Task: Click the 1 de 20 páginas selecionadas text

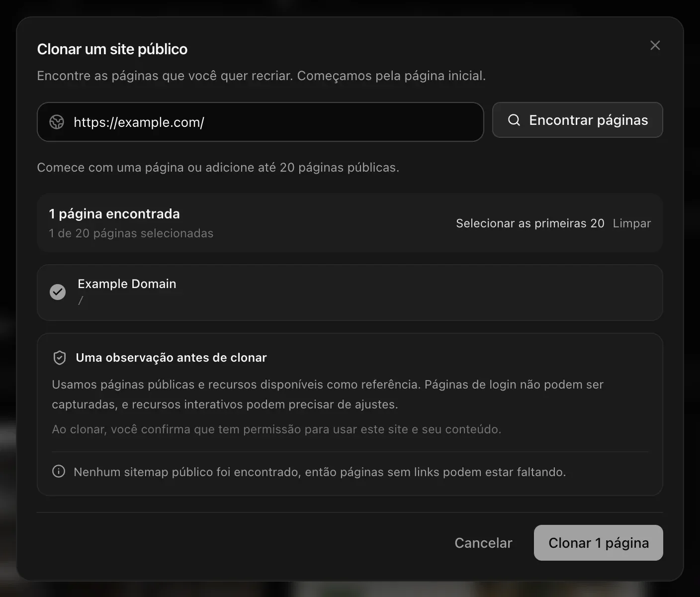Action: [x=131, y=233]
